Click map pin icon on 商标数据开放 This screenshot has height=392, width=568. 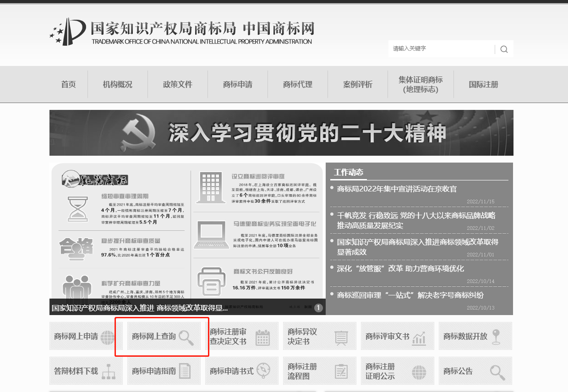coord(496,338)
